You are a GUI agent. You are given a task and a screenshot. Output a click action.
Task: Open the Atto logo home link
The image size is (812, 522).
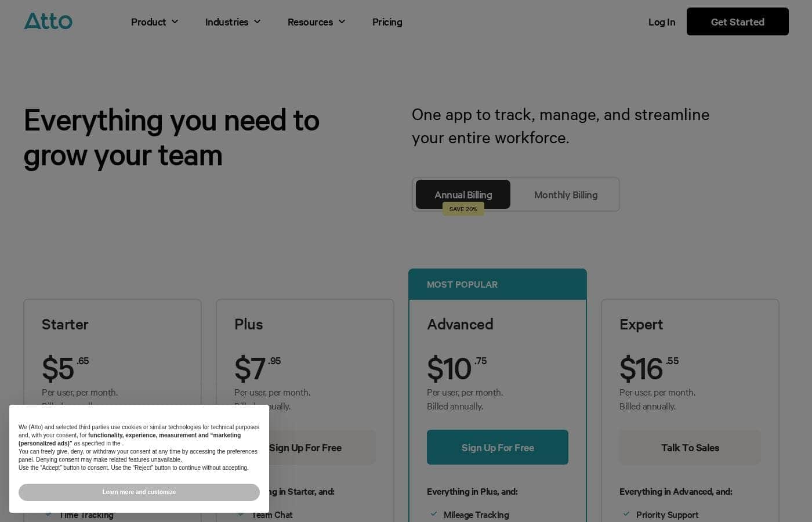tap(48, 21)
